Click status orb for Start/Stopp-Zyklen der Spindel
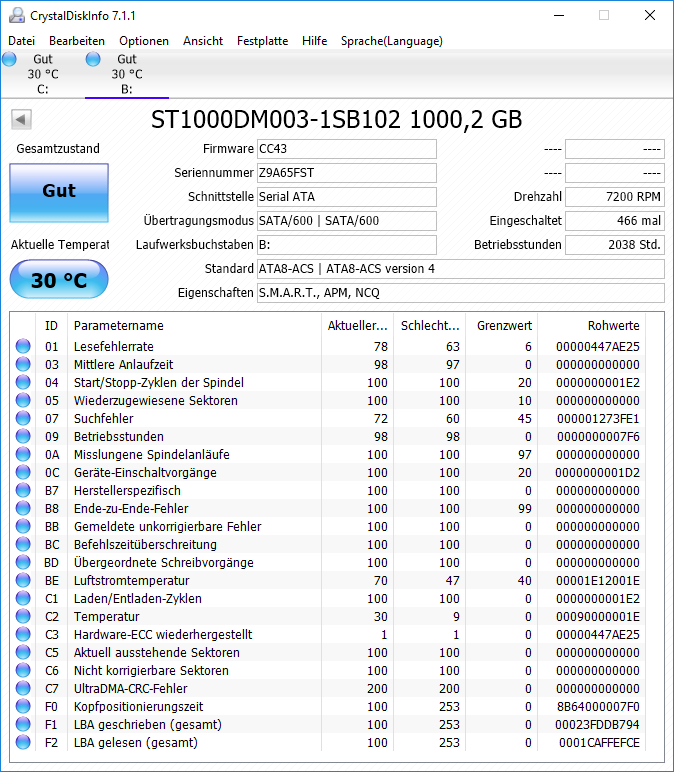This screenshot has height=772, width=674. (x=23, y=382)
